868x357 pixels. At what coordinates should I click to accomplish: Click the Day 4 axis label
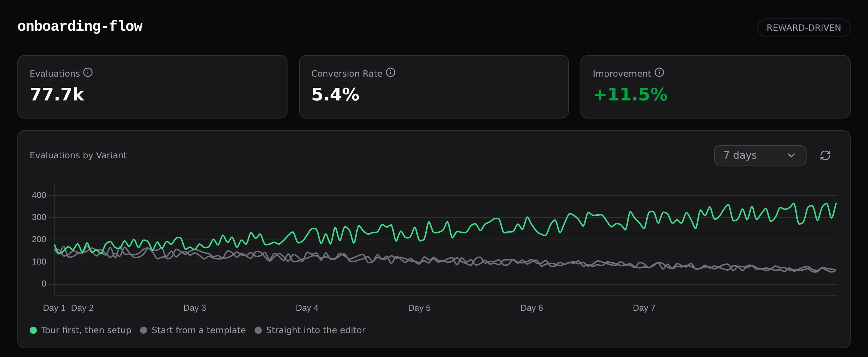(307, 308)
